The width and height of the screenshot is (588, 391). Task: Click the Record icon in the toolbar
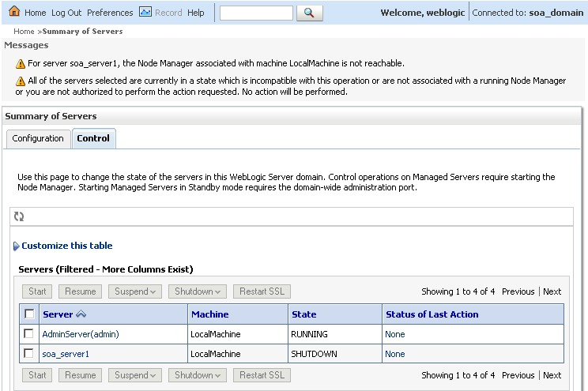(145, 12)
